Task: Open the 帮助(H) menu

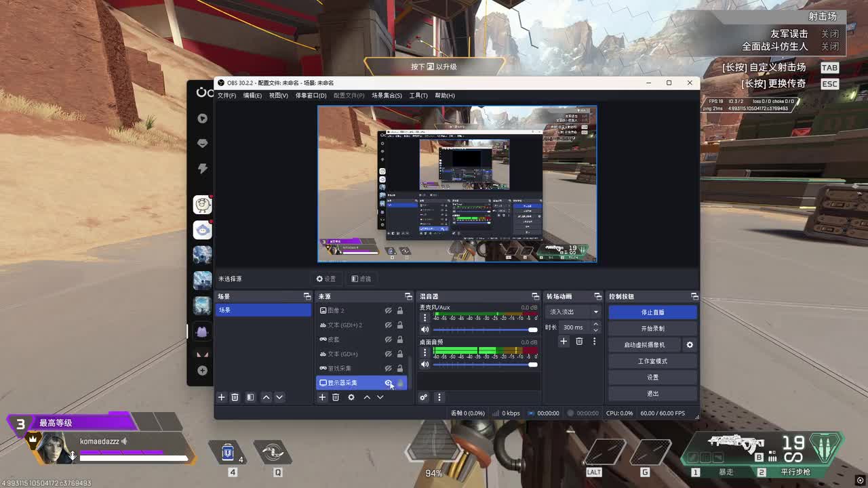Action: [x=445, y=96]
